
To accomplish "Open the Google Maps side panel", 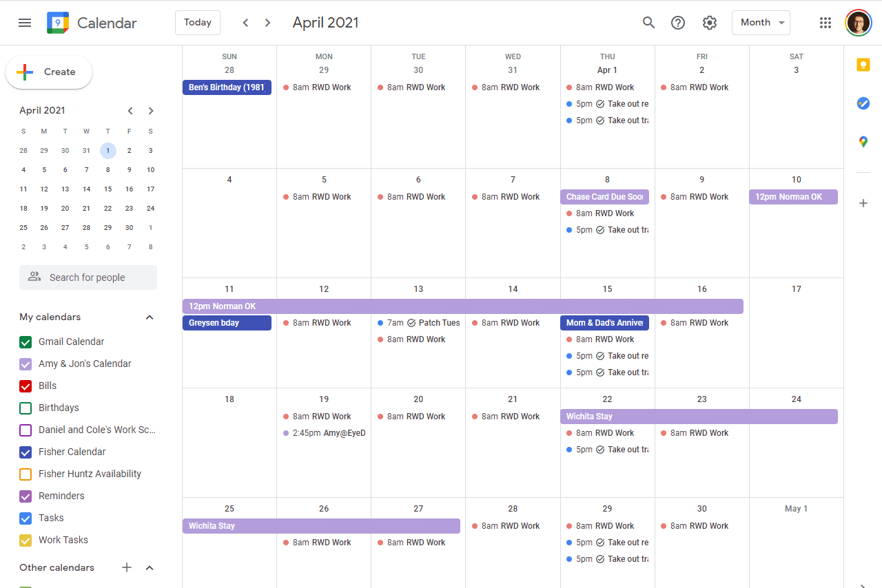I will 863,142.
